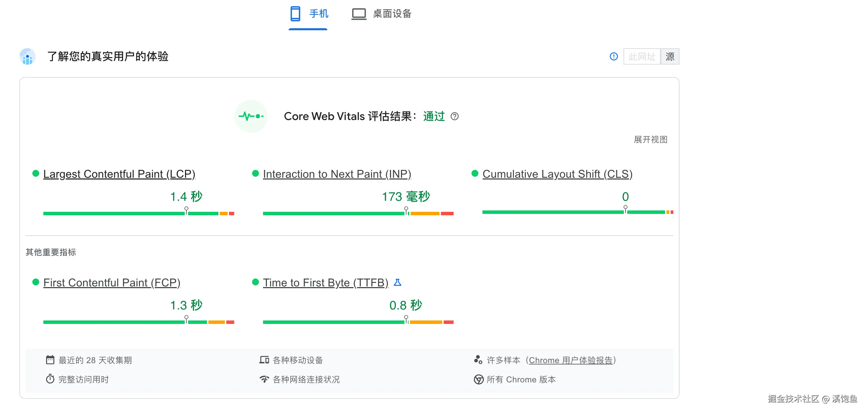Image resolution: width=868 pixels, height=414 pixels.
Task: Click the calendar icon for 28-day collection period
Action: click(x=50, y=360)
